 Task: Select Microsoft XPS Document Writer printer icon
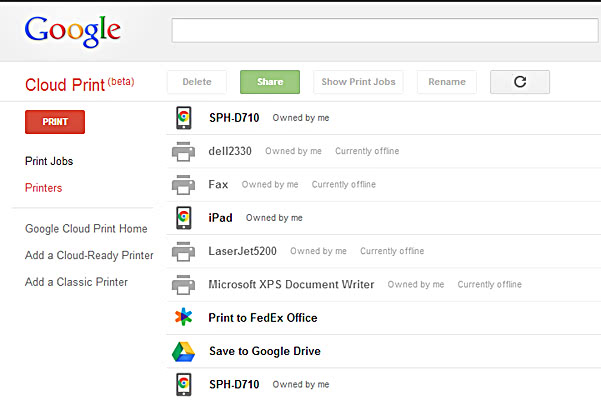[x=183, y=285]
